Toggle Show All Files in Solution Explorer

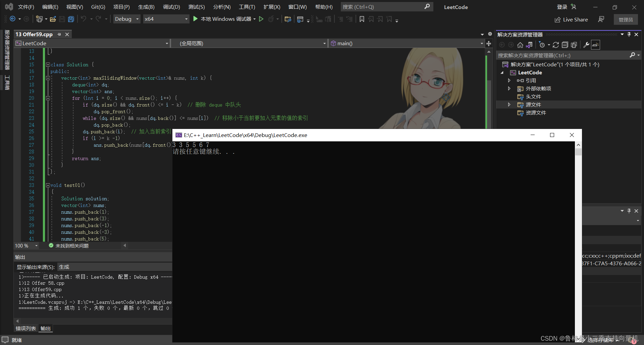pos(574,45)
